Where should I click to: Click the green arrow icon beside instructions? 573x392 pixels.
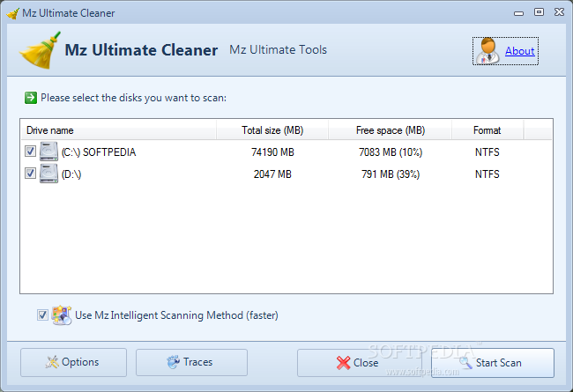31,98
